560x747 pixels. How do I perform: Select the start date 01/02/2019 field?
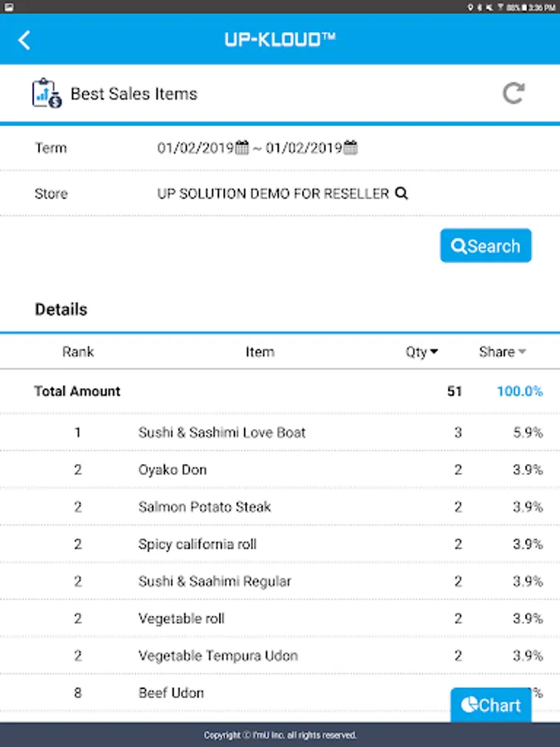pyautogui.click(x=196, y=149)
